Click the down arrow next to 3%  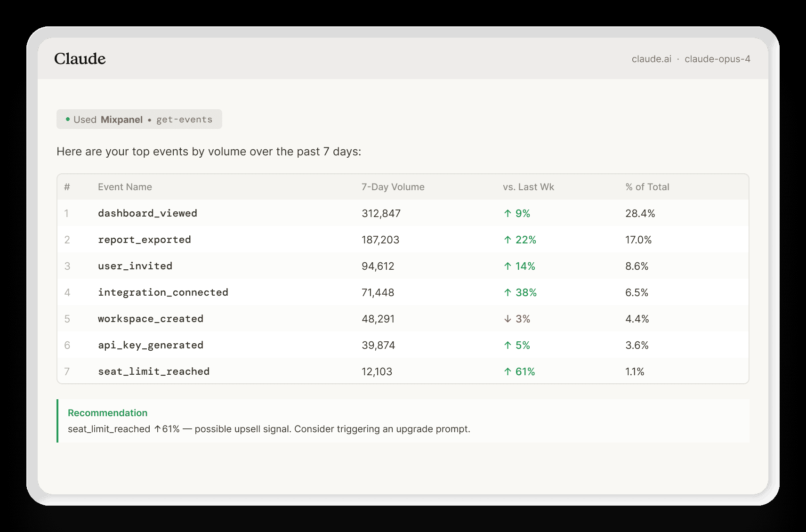coord(508,319)
